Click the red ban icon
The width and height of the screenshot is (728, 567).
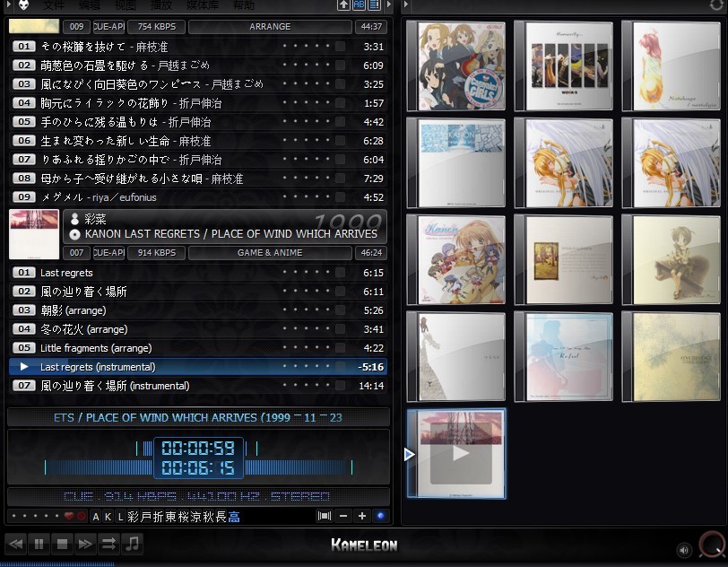82,516
